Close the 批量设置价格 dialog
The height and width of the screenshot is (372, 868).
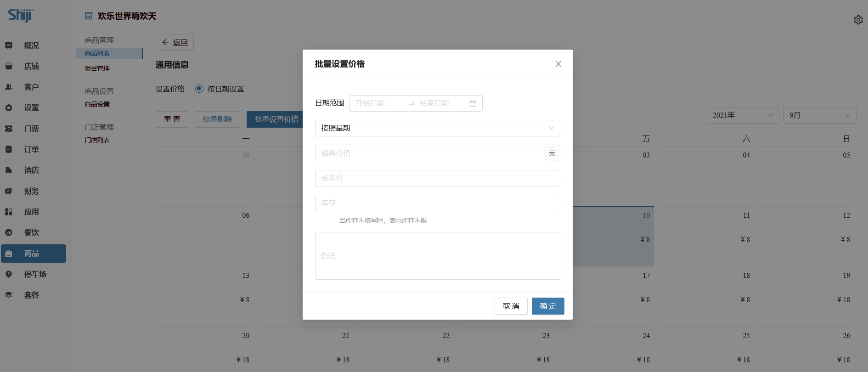[x=558, y=64]
